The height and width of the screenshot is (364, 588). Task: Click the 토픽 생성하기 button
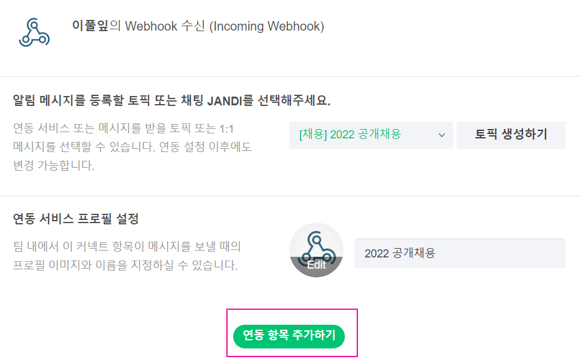point(511,135)
